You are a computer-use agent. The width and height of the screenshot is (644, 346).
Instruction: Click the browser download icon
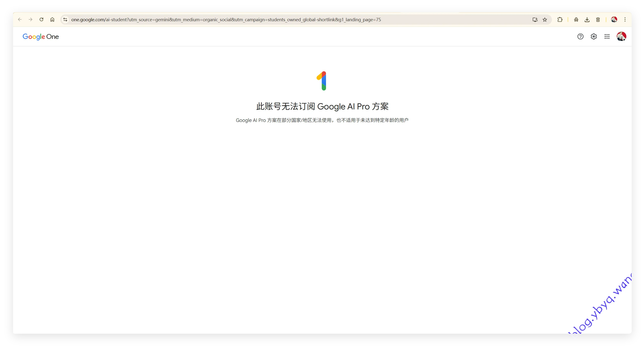click(587, 20)
